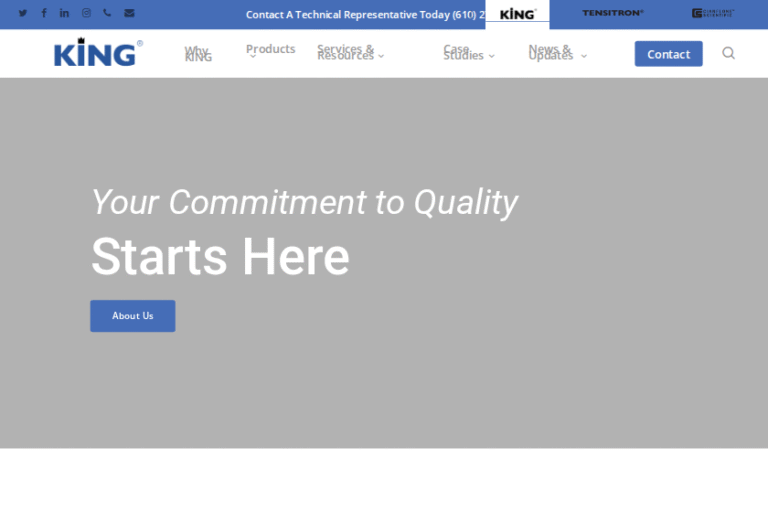Click the phone icon in top bar
Viewport: 768px width, 512px height.
(x=107, y=13)
